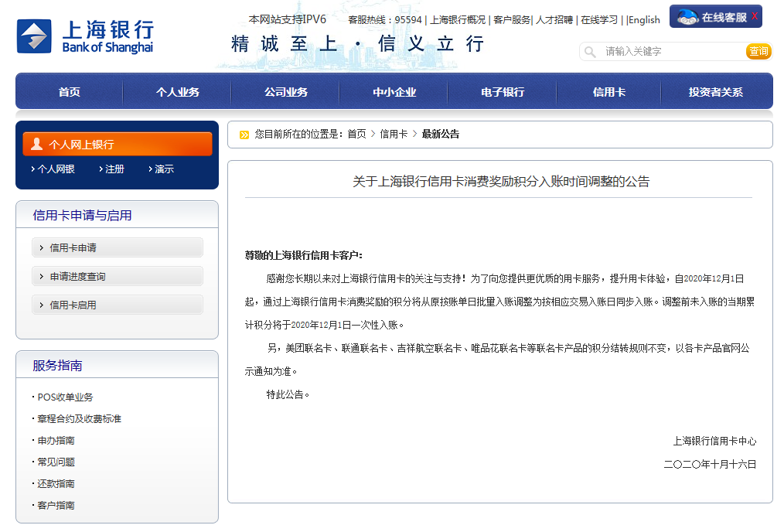784x532 pixels.
Task: Open the 公司业务 navigation menu
Action: coord(286,92)
